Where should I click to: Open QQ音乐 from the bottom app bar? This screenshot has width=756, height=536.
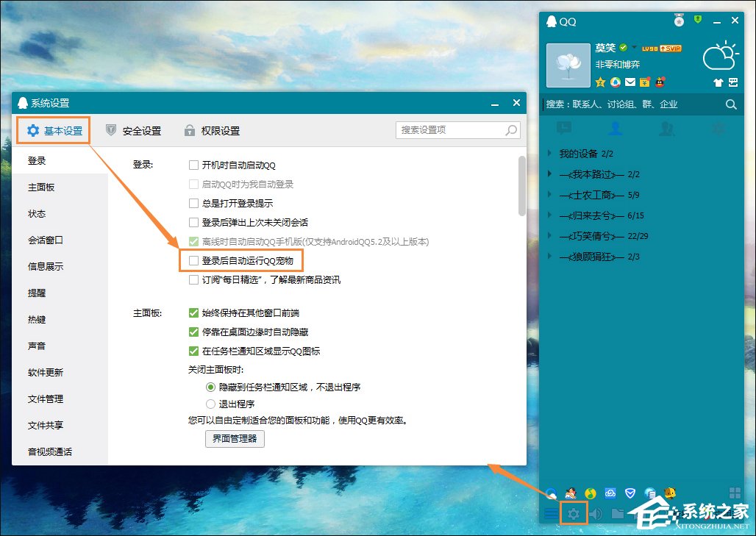click(590, 494)
